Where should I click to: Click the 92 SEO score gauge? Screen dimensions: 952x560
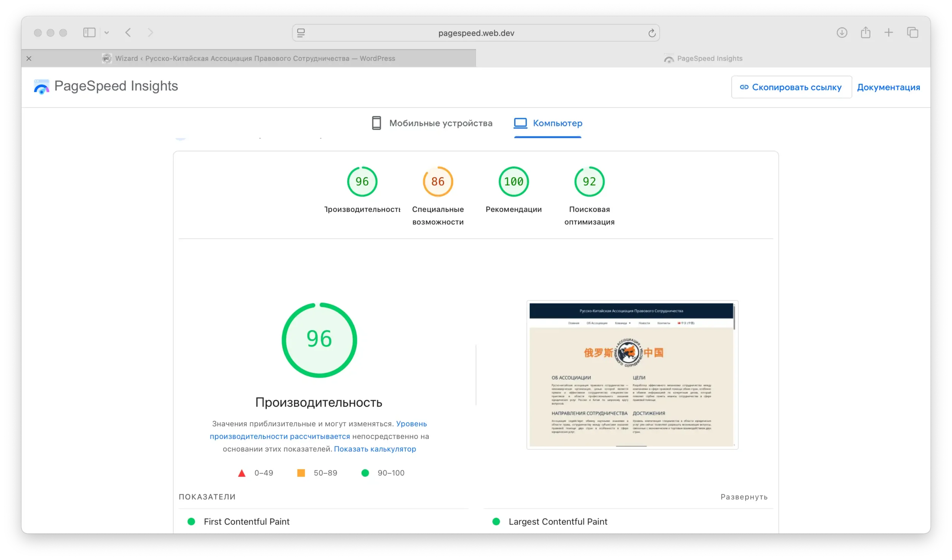[589, 182]
